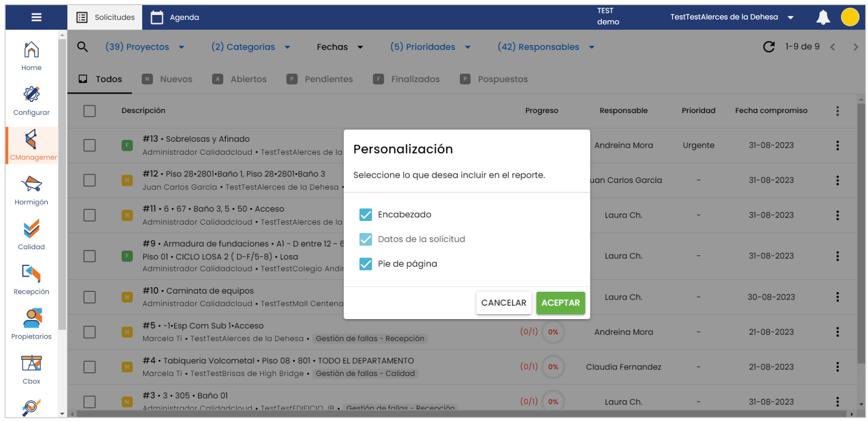Click the Home icon in sidebar

[31, 50]
